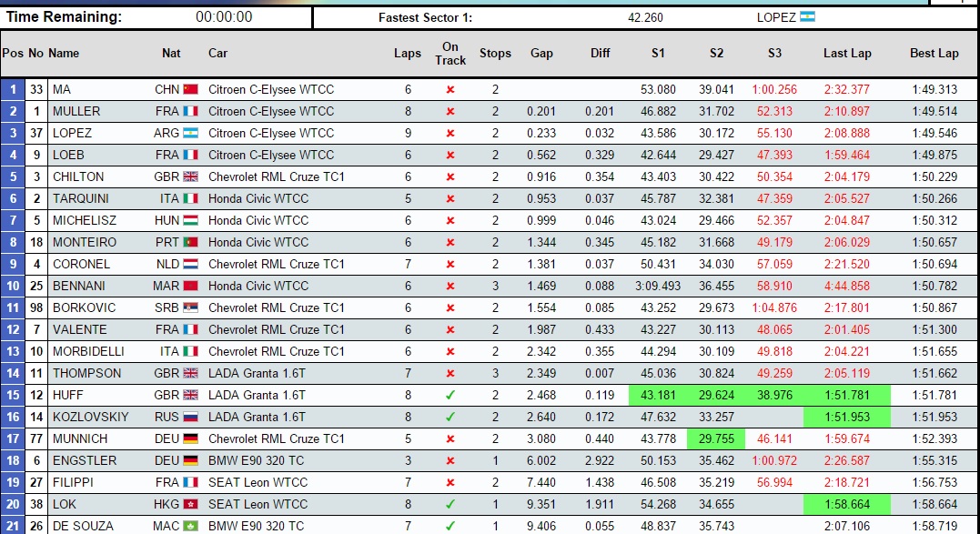The height and width of the screenshot is (534, 980).
Task: Click the Gap column header
Action: pyautogui.click(x=541, y=53)
